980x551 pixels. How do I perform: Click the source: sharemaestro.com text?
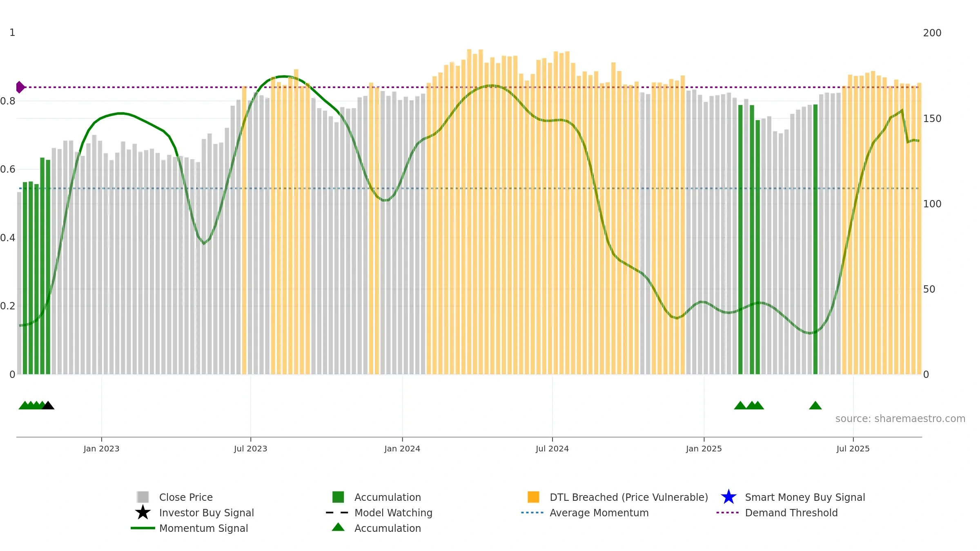[x=900, y=419]
